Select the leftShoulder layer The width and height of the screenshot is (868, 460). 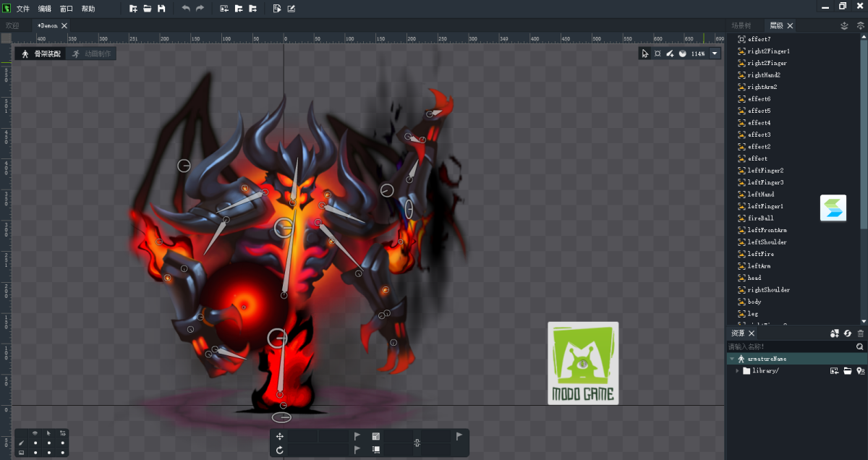pos(767,242)
